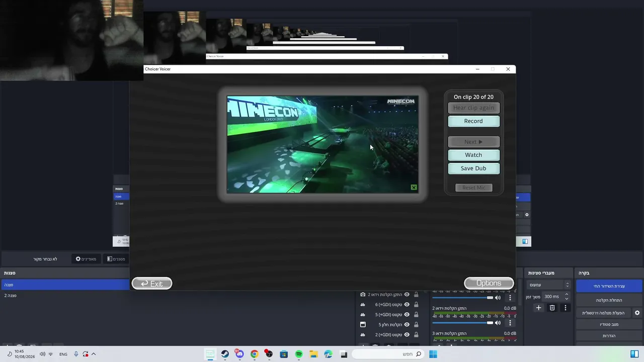Open Choicer Voicer Options

(489, 283)
